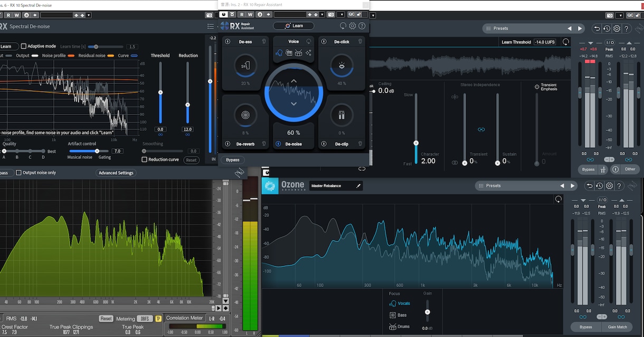The height and width of the screenshot is (337, 644).
Task: Open Advanced Settings in Spectral De-noise
Action: (x=116, y=173)
